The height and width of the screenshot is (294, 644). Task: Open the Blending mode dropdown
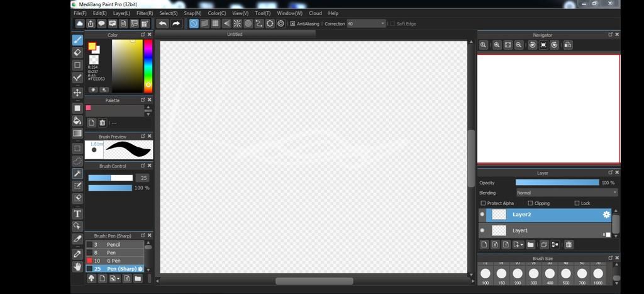point(567,193)
